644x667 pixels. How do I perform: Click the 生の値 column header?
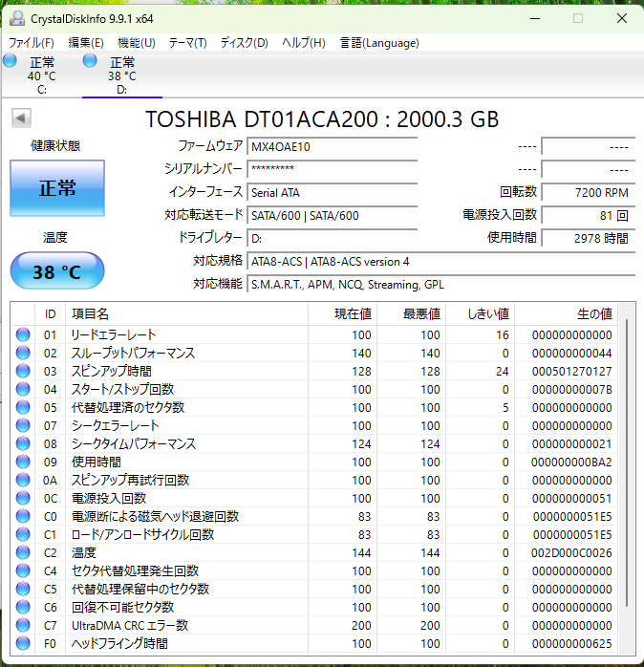(x=567, y=314)
